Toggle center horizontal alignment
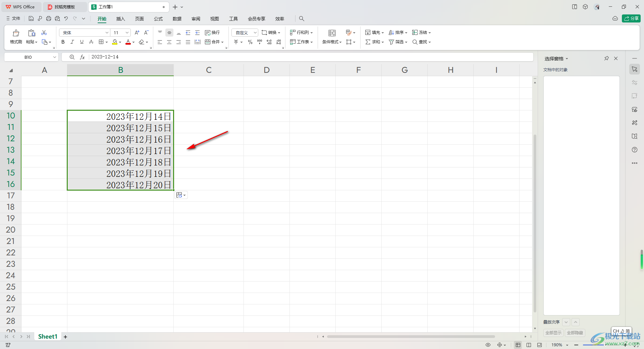Viewport: 644px width, 349px height. tap(169, 42)
